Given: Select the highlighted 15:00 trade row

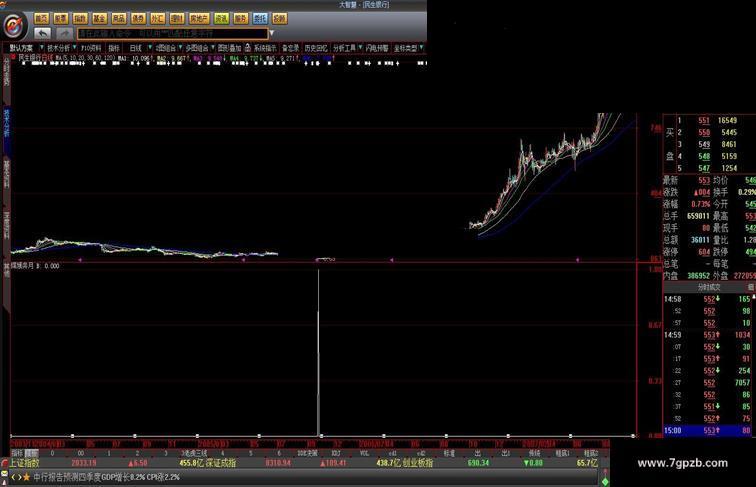Looking at the screenshot, I should [x=709, y=430].
